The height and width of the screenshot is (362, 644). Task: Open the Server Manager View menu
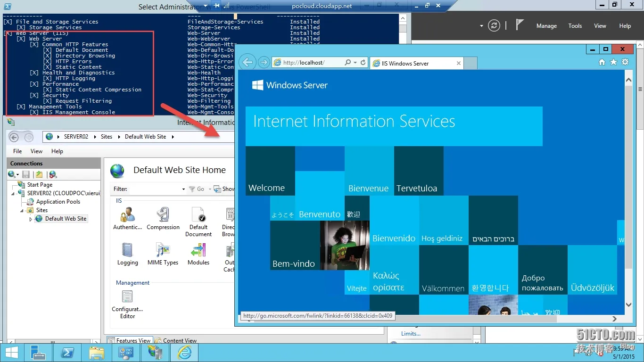tap(600, 26)
